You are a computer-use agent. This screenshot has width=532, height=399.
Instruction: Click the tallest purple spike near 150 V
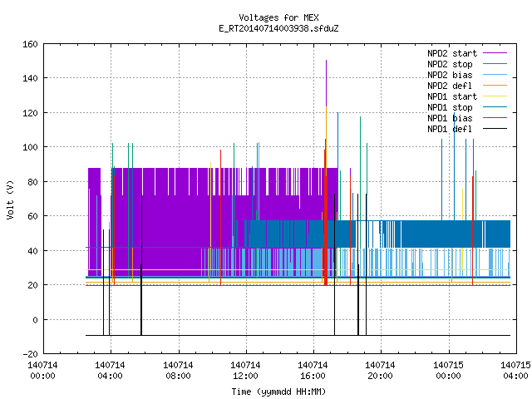(326, 83)
